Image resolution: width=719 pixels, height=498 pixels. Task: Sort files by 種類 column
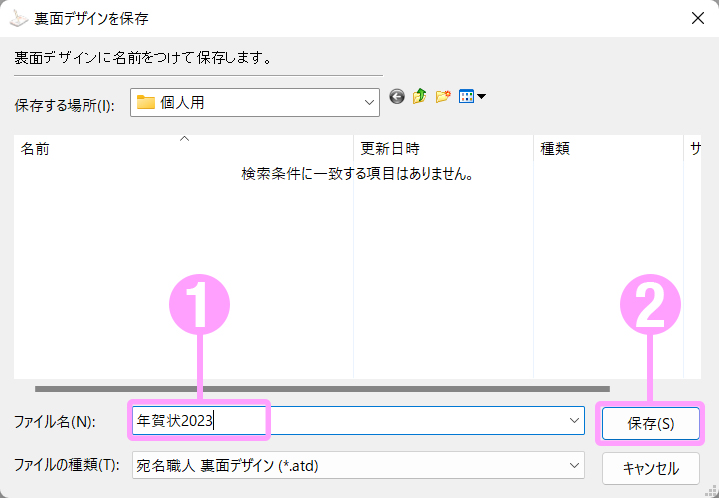point(600,149)
